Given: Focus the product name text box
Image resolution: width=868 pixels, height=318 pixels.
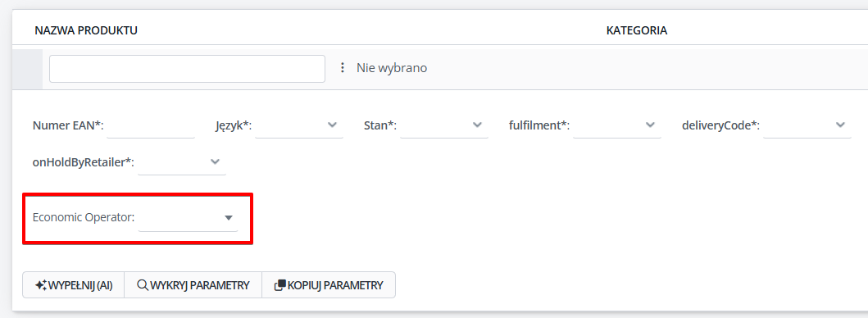Looking at the screenshot, I should 187,69.
